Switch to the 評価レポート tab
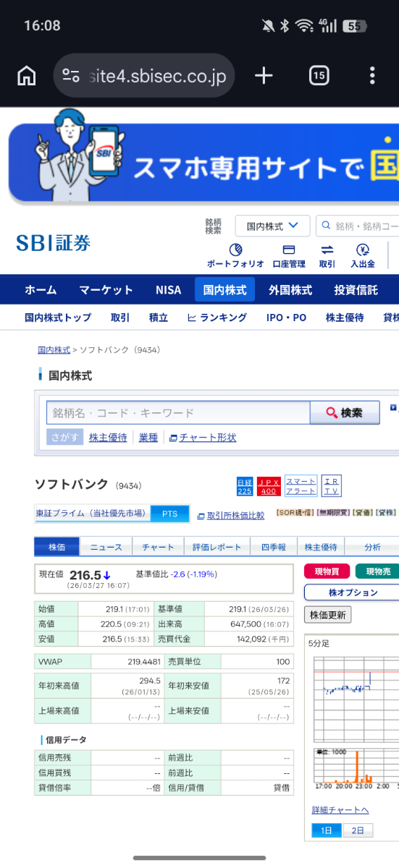Viewport: 399px width, 868px height. point(217,547)
